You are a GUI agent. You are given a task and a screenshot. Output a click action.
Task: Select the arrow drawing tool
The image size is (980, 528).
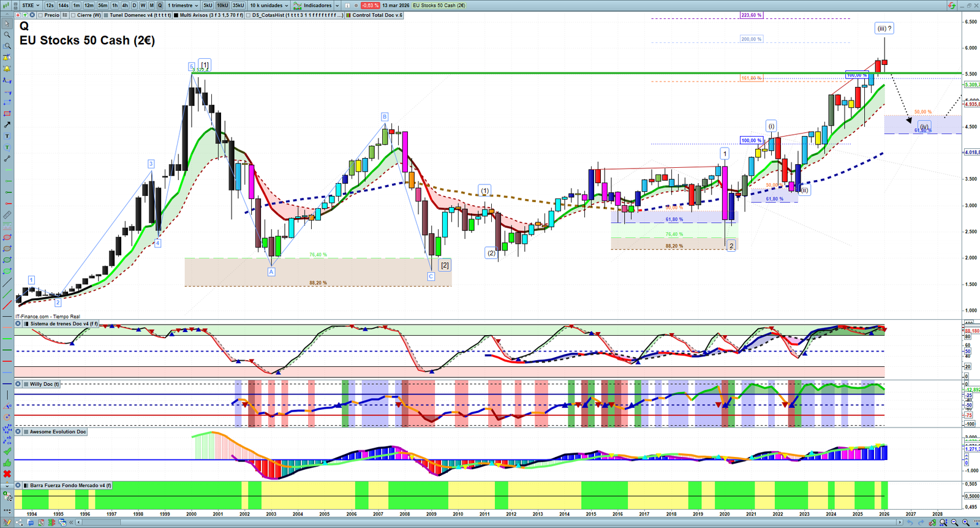coord(7,125)
